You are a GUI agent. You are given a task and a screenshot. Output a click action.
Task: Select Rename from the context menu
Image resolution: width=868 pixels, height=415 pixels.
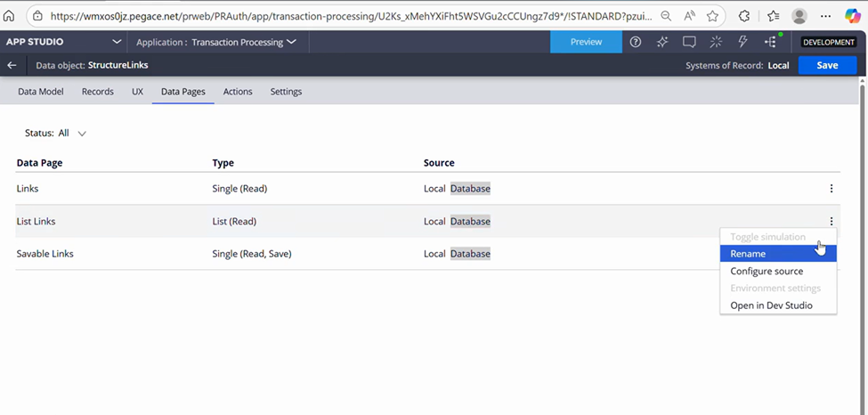coord(748,254)
